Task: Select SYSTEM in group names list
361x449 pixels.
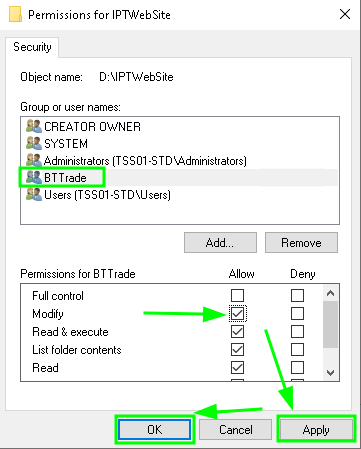Action: coord(66,144)
